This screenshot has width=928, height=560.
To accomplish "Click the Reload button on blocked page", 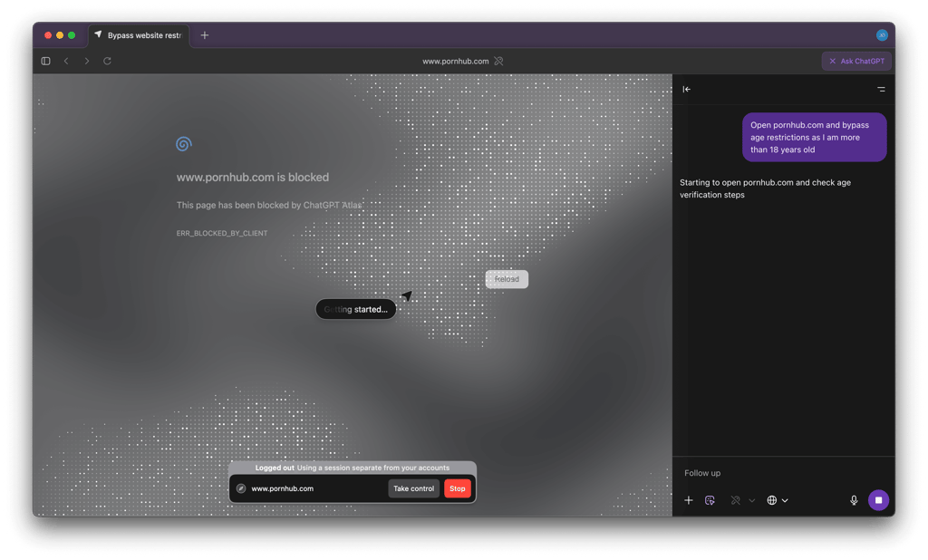I will point(507,279).
